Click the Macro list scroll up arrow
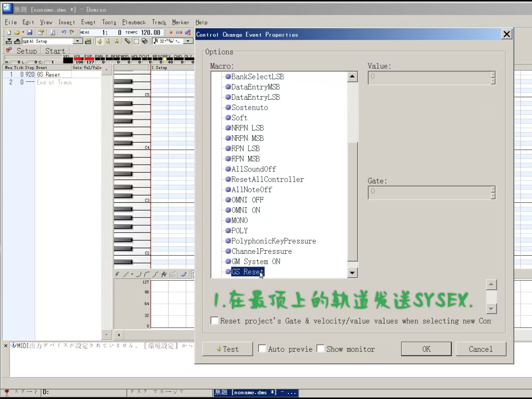The height and width of the screenshot is (399, 532). coord(353,76)
